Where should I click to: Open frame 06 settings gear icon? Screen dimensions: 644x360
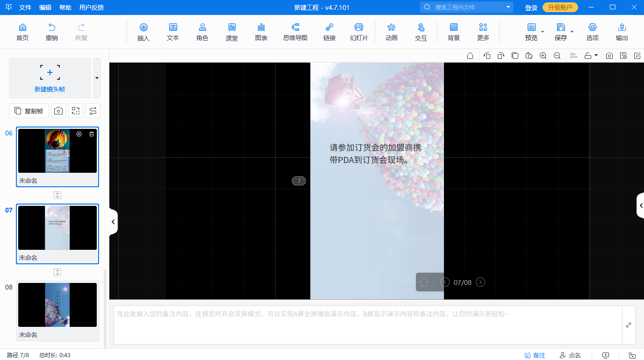79,134
